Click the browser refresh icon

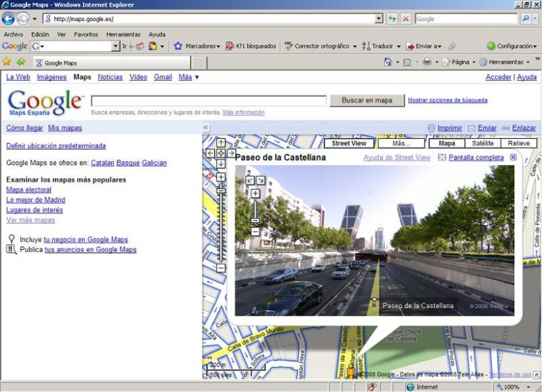(392, 19)
